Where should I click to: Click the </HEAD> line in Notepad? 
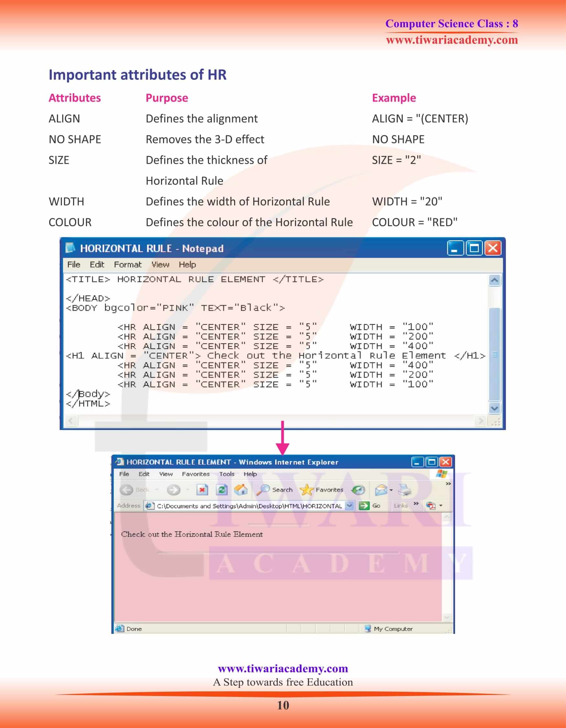pyautogui.click(x=88, y=298)
